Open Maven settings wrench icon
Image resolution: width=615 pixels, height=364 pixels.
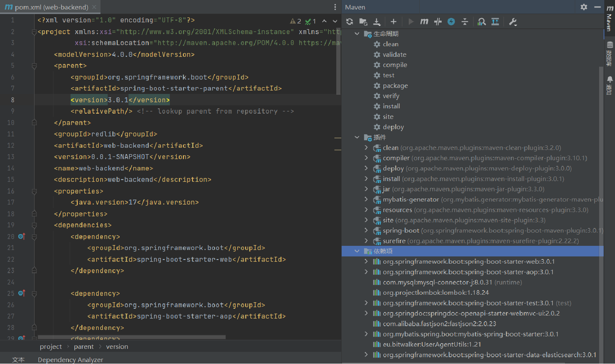[x=513, y=22]
